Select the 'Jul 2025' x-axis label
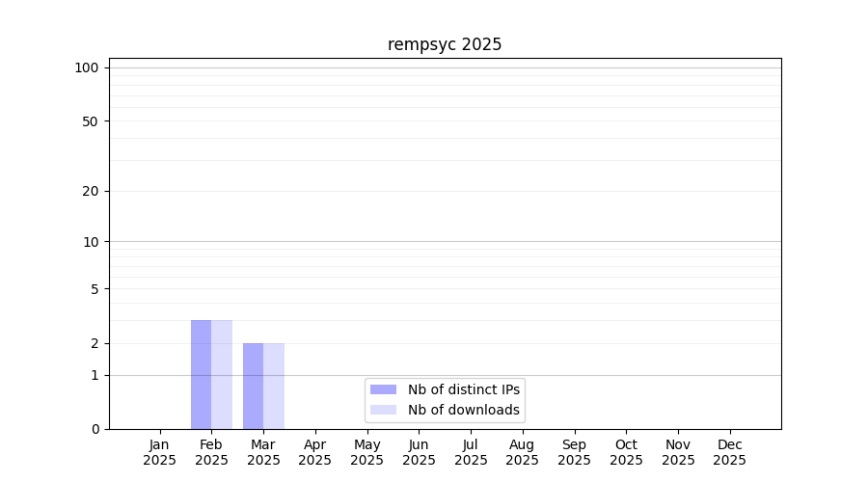Screen dimensions: 868x482 (x=471, y=452)
